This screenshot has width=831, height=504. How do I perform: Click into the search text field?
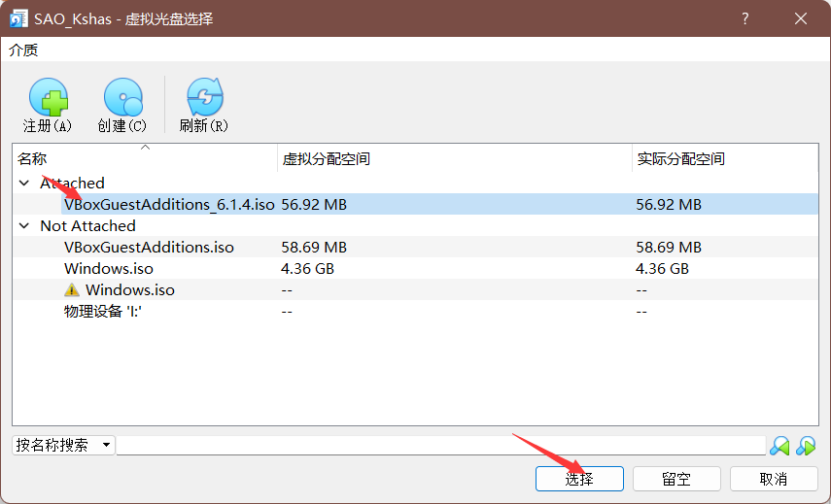441,445
